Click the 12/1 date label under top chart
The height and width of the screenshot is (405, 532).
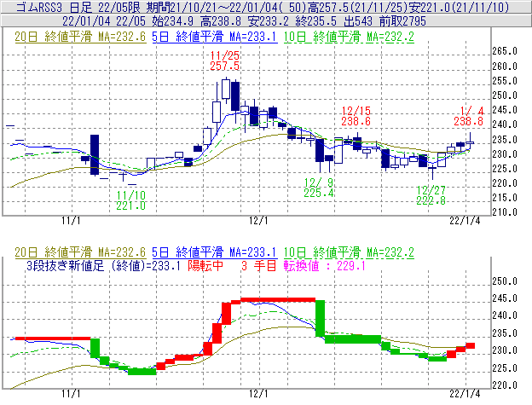[x=258, y=221]
